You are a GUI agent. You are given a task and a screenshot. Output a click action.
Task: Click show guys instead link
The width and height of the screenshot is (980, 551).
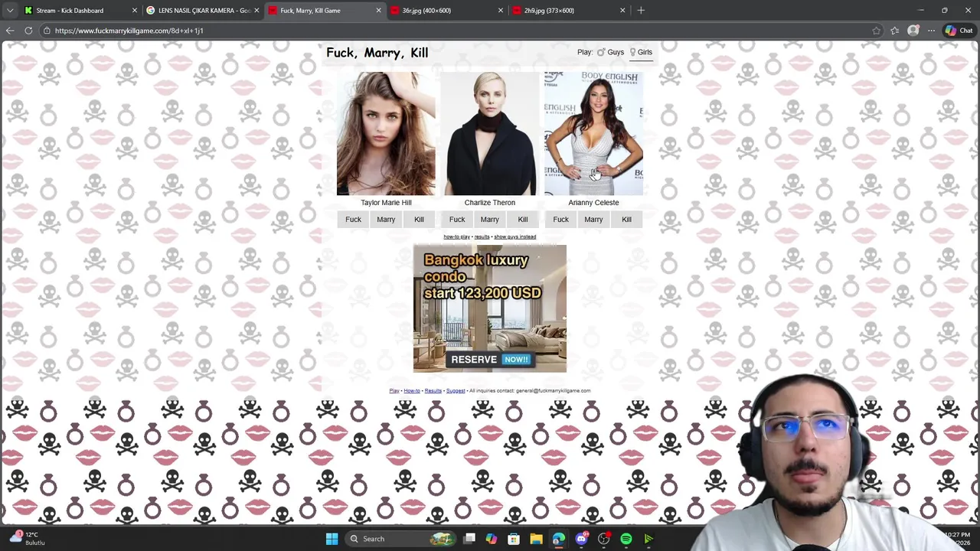point(515,236)
